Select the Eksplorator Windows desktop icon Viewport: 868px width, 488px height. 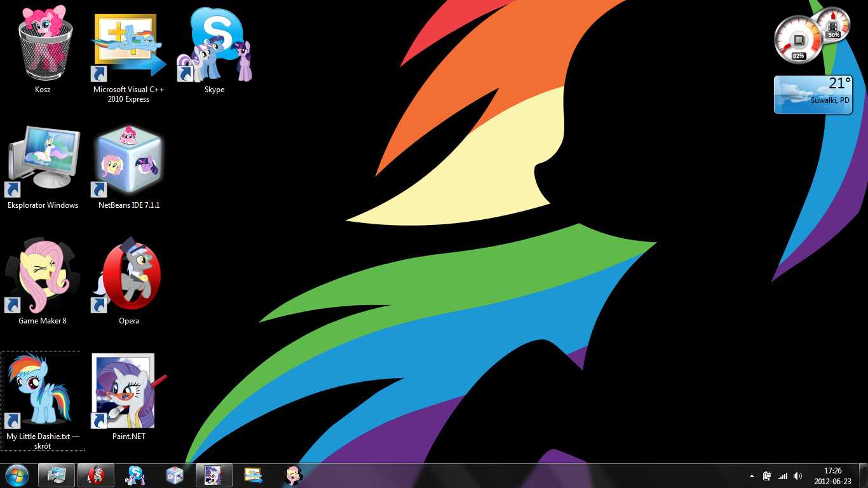(43, 160)
